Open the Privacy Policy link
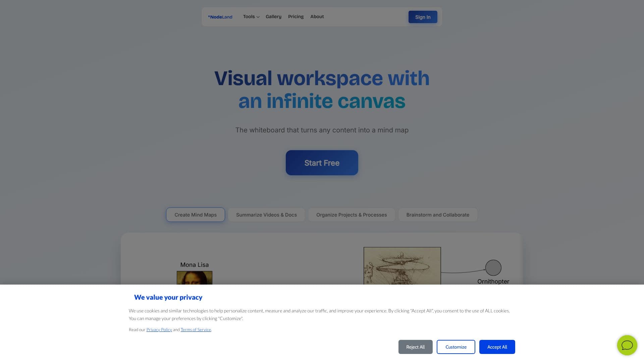 159,329
